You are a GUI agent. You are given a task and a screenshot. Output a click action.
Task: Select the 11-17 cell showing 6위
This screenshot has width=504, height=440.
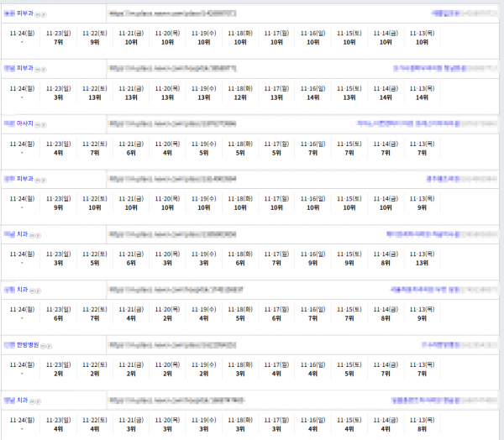click(x=276, y=314)
